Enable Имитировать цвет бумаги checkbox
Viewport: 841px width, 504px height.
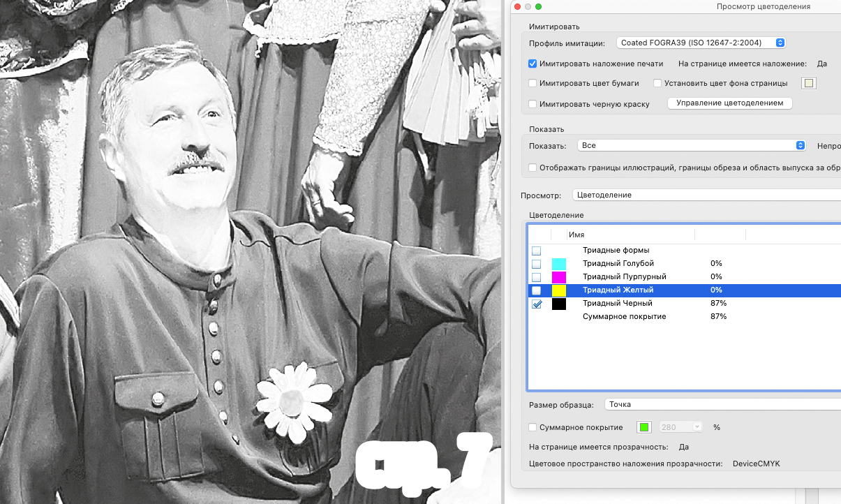tap(533, 83)
